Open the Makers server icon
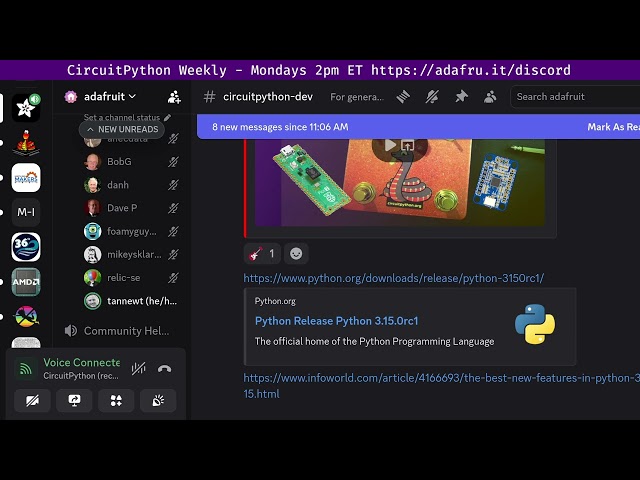 (x=26, y=178)
